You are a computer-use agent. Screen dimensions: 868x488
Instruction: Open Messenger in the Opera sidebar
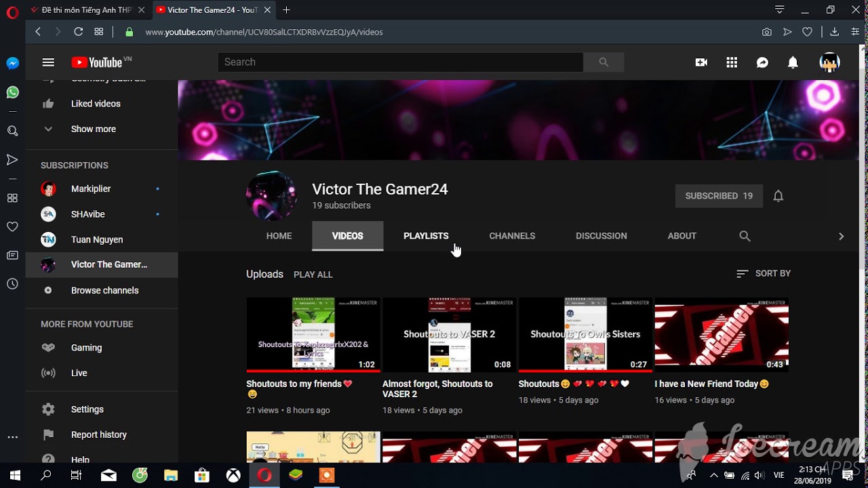(x=12, y=63)
